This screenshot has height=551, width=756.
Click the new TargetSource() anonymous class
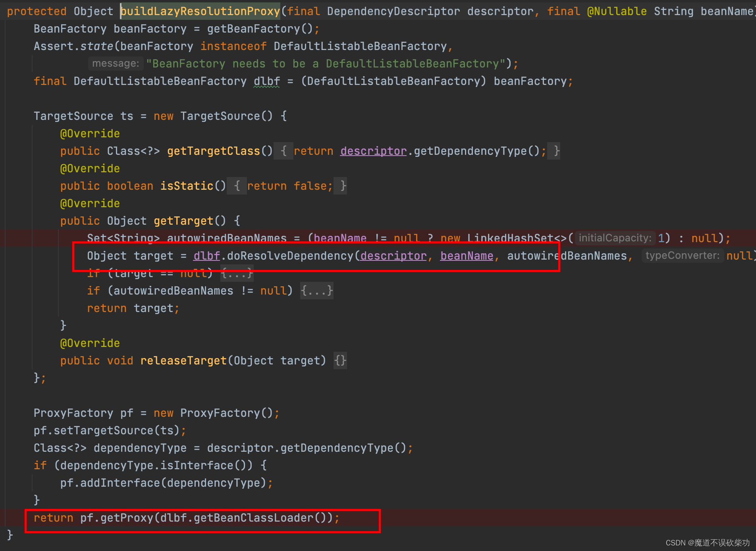(x=213, y=116)
